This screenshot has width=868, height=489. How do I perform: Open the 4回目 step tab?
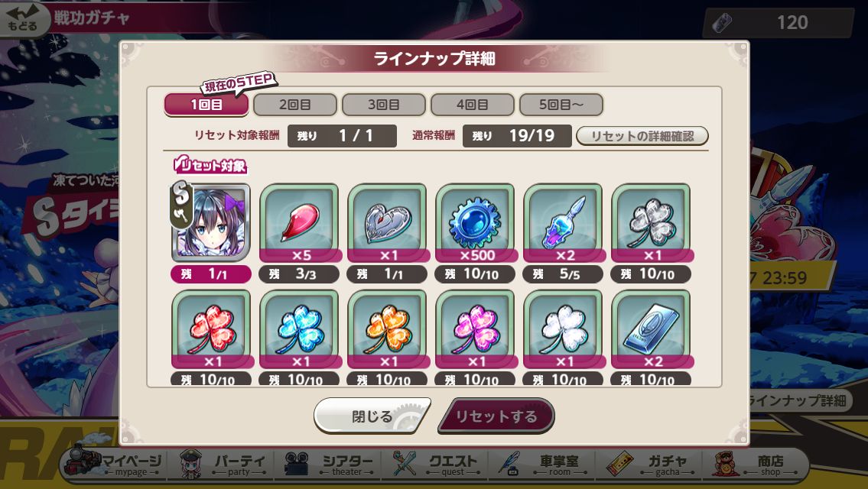(x=472, y=105)
